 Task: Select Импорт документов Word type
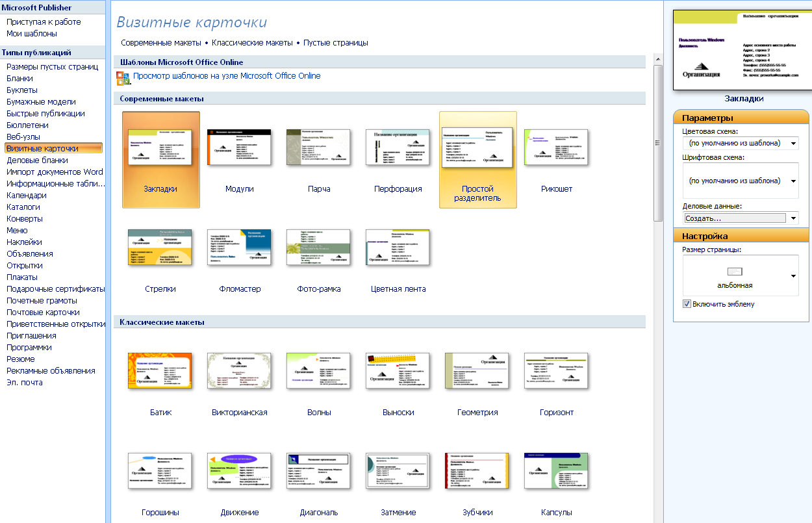[x=55, y=172]
